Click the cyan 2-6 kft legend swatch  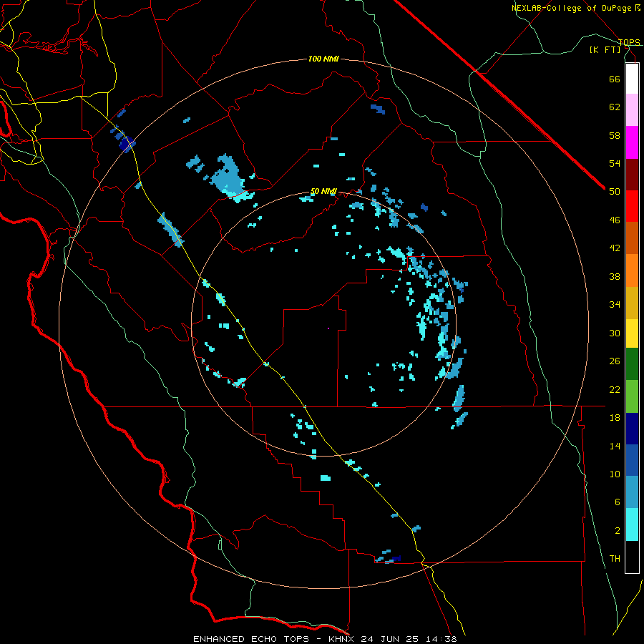[632, 525]
